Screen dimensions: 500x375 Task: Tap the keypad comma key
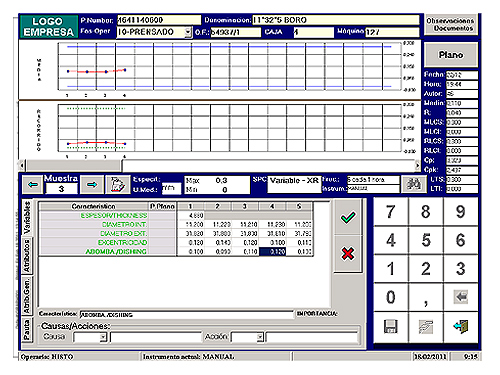click(x=426, y=297)
